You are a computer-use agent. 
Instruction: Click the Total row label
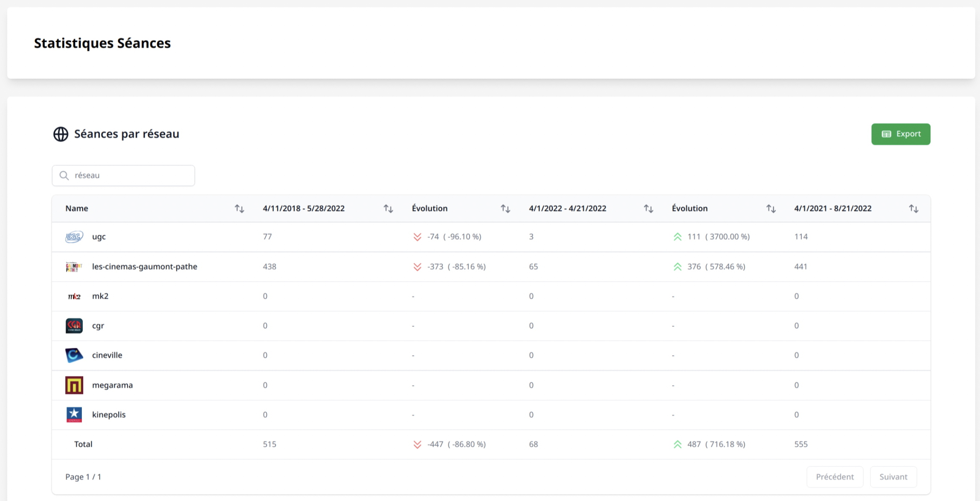(83, 444)
